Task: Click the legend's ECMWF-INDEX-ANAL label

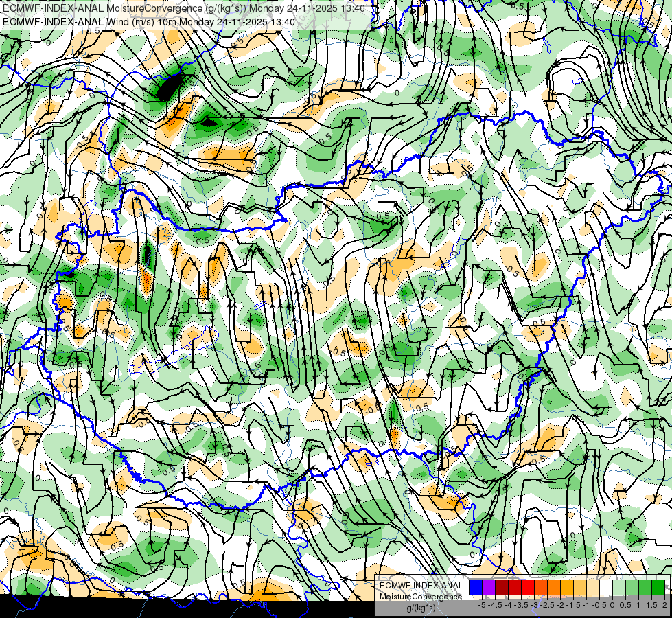Action: pos(421,586)
